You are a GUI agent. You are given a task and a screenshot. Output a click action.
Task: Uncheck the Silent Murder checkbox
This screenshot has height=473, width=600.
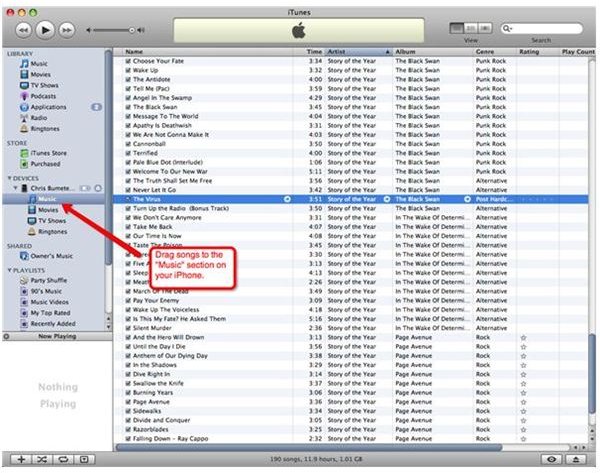point(128,328)
